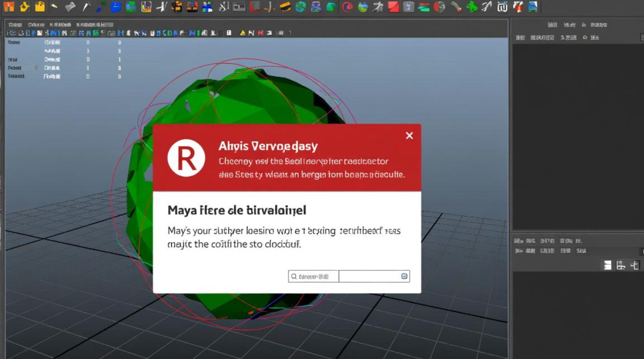Image resolution: width=644 pixels, height=359 pixels.
Task: Select the orange J-shaped hook shelf icon
Action: point(271,7)
